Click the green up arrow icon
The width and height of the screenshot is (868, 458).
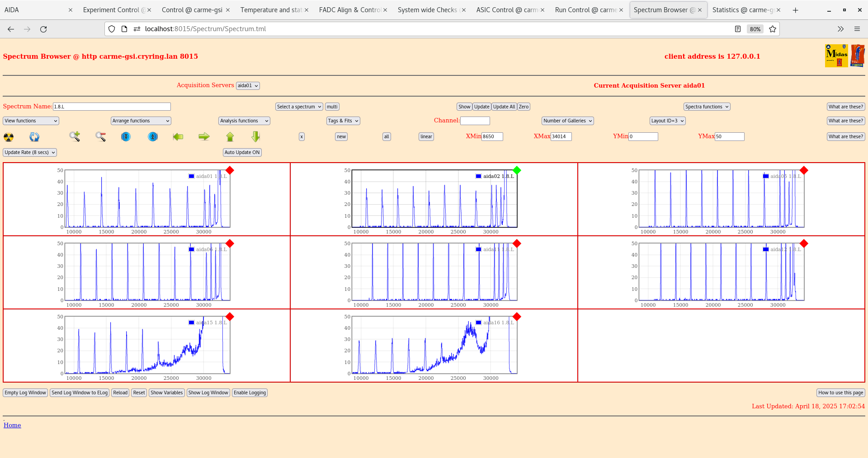click(230, 137)
